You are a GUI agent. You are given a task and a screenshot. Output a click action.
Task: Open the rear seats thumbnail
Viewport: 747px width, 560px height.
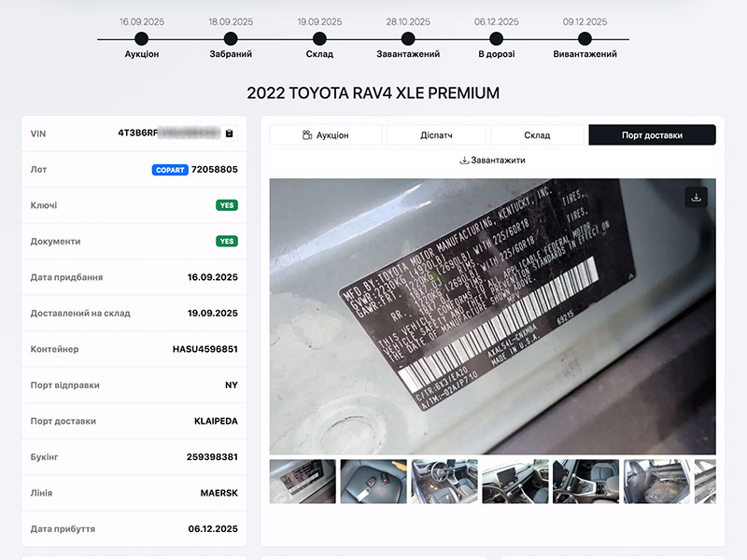(x=656, y=482)
